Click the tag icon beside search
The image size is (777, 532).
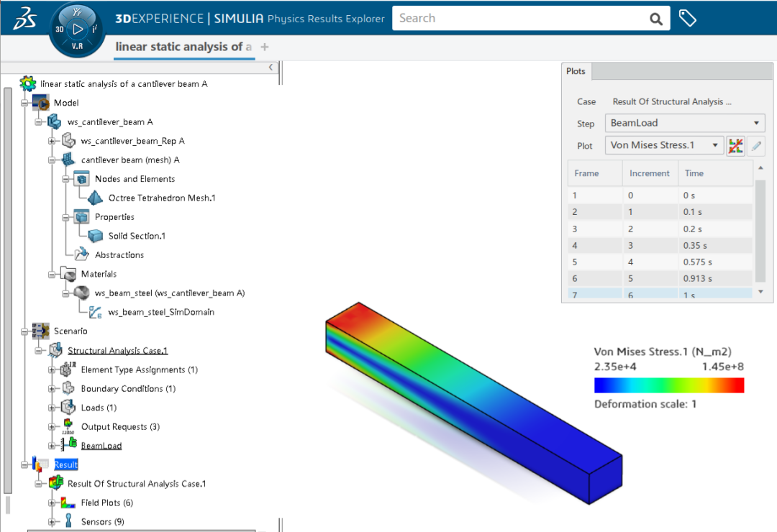tap(688, 19)
